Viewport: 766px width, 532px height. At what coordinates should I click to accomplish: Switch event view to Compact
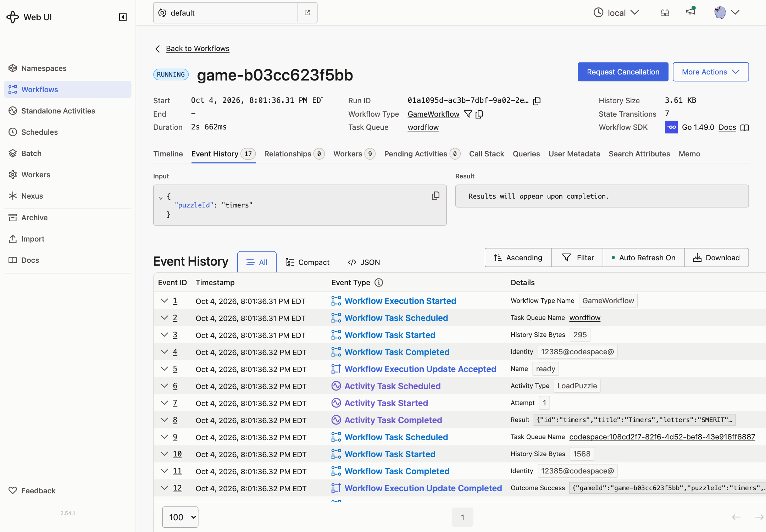[307, 262]
